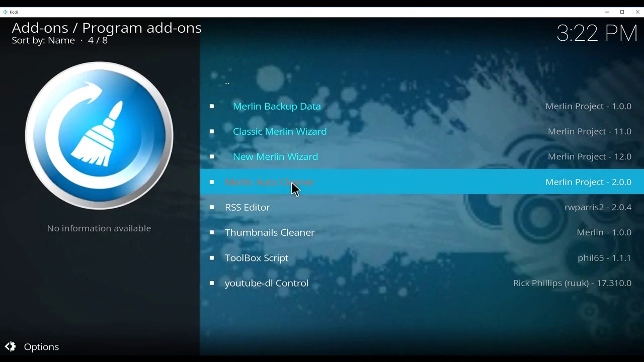Click the Kodi logo in title bar
The width and height of the screenshot is (644, 362).
5,12
